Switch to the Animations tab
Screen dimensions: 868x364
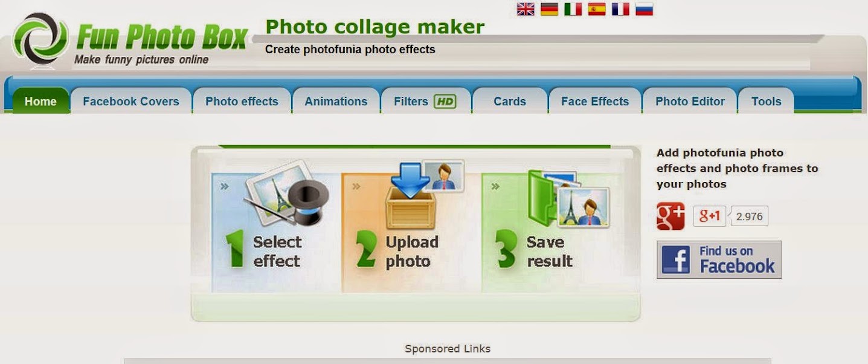[336, 101]
